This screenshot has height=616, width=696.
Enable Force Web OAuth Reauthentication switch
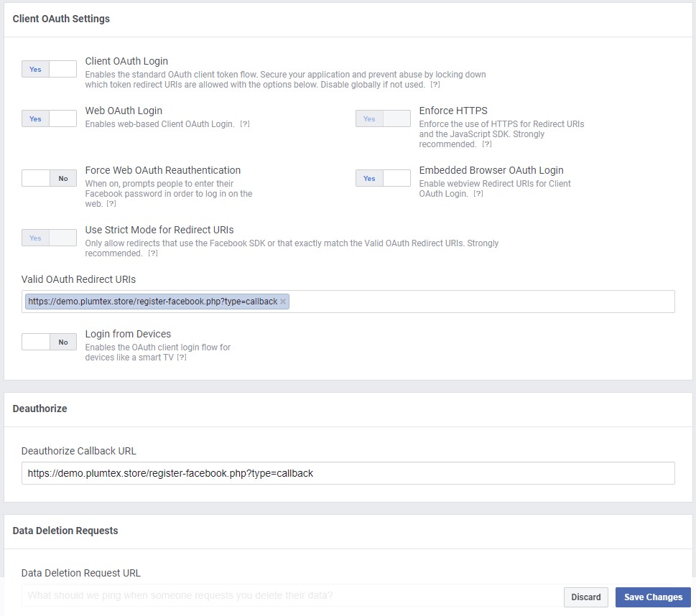click(50, 178)
